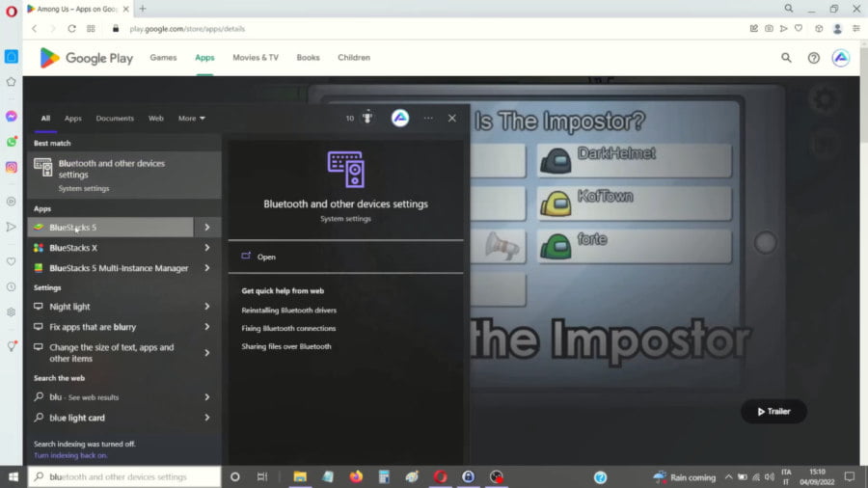Expand Fix apps that are blurry
Screen dimensions: 868x488
tap(207, 326)
